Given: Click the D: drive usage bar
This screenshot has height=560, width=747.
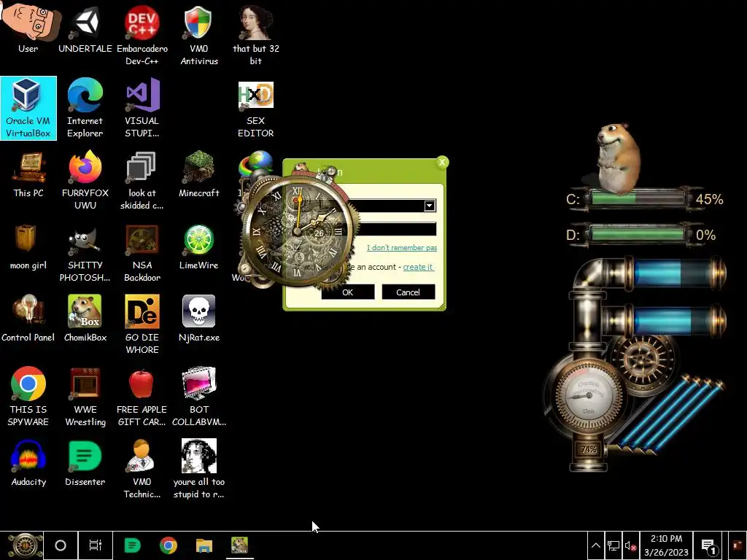Looking at the screenshot, I should pyautogui.click(x=638, y=235).
